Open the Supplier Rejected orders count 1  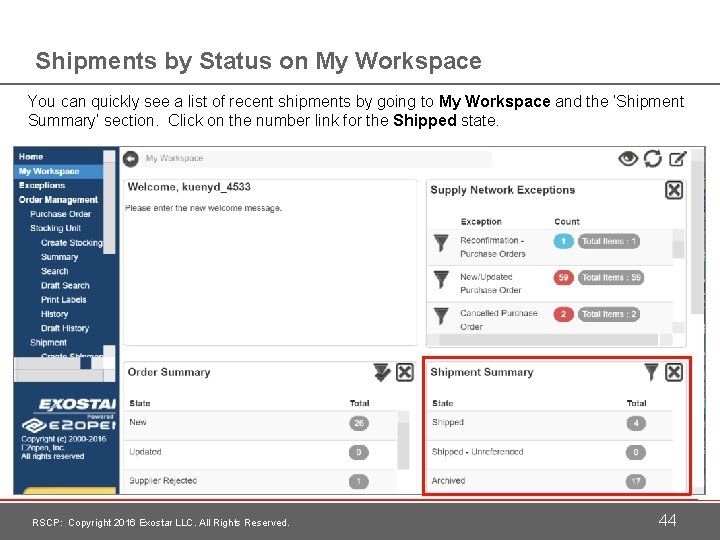click(359, 481)
